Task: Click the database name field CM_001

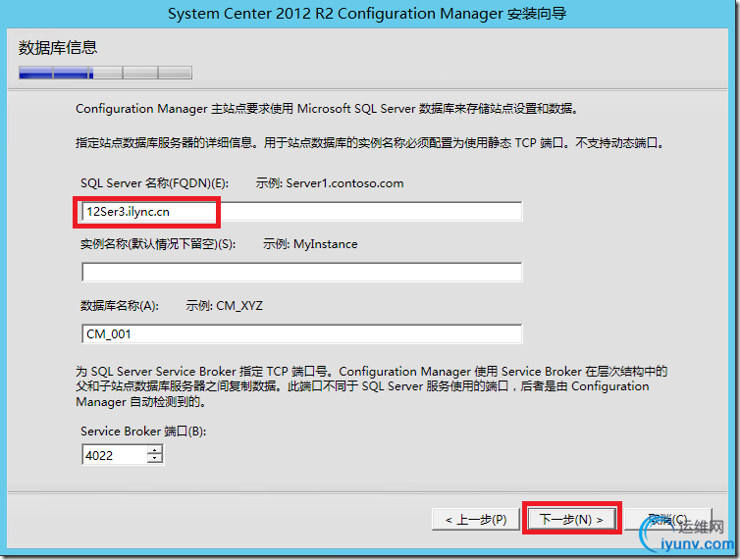Action: click(301, 334)
